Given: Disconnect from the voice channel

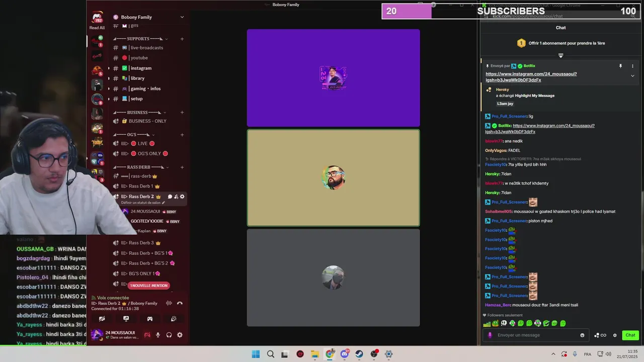Looking at the screenshot, I should (180, 303).
